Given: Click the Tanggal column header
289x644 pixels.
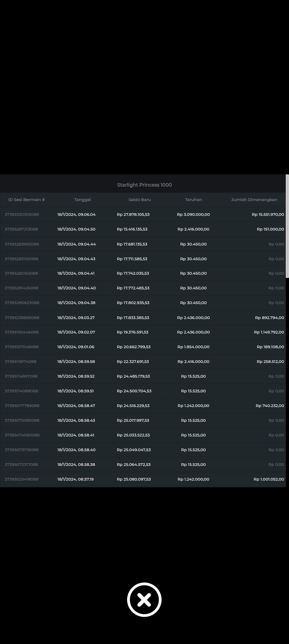Looking at the screenshot, I should pos(82,200).
